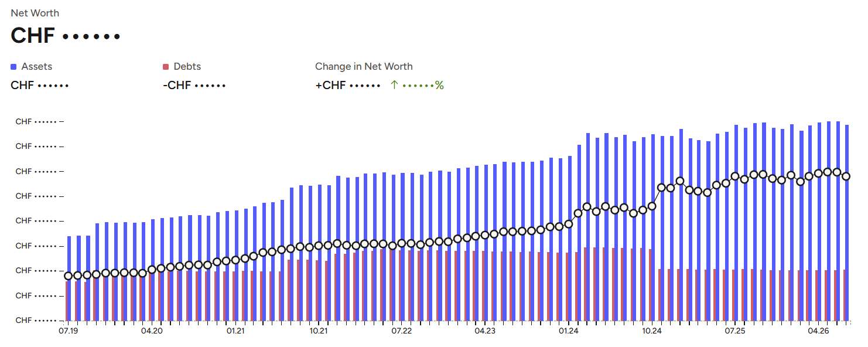Click the 10.24 axis date label
The image size is (868, 347).
(x=652, y=331)
